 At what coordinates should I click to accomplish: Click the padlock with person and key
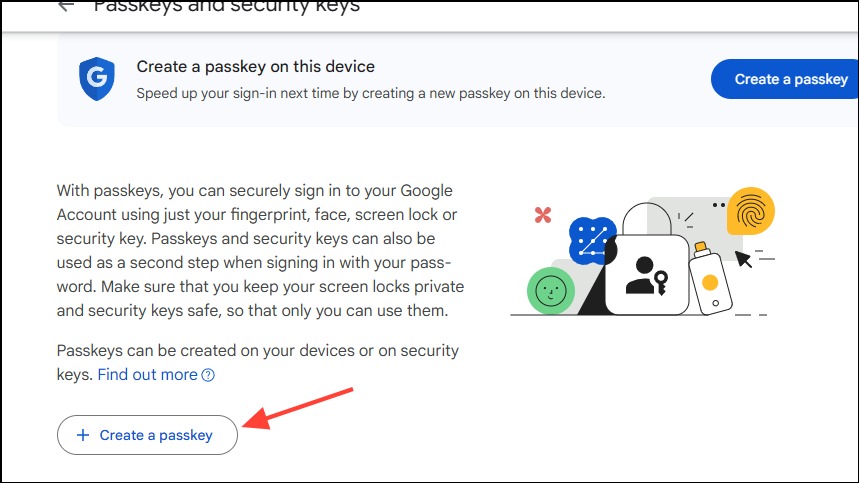(x=647, y=259)
